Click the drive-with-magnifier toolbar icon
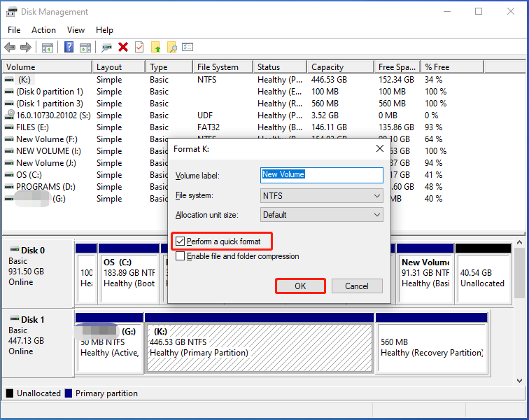Screen dimensions: 529x420 pos(106,48)
